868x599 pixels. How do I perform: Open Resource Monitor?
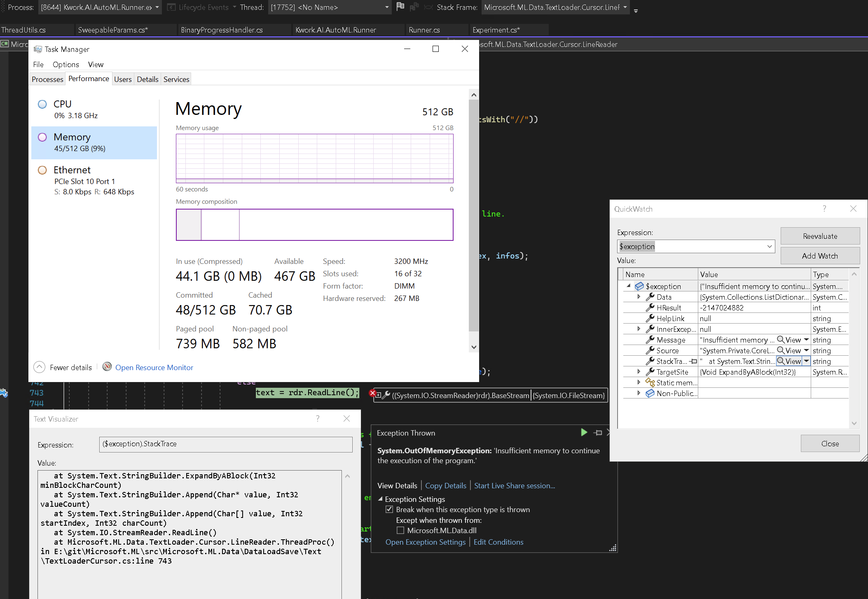[154, 367]
